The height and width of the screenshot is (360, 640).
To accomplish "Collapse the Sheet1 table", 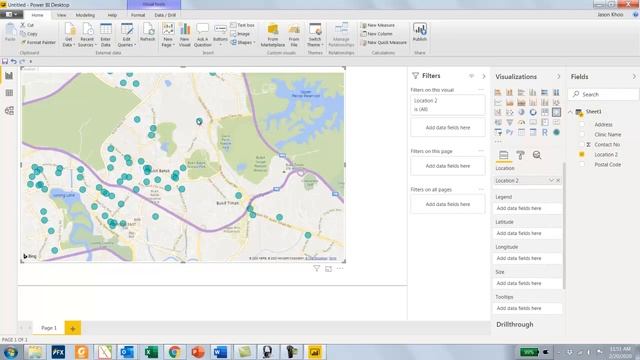I will pos(571,112).
